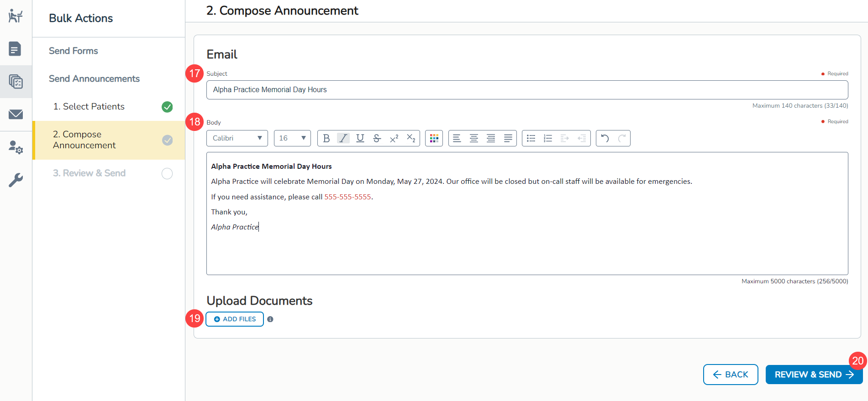
Task: Insert a numbered list
Action: point(548,138)
